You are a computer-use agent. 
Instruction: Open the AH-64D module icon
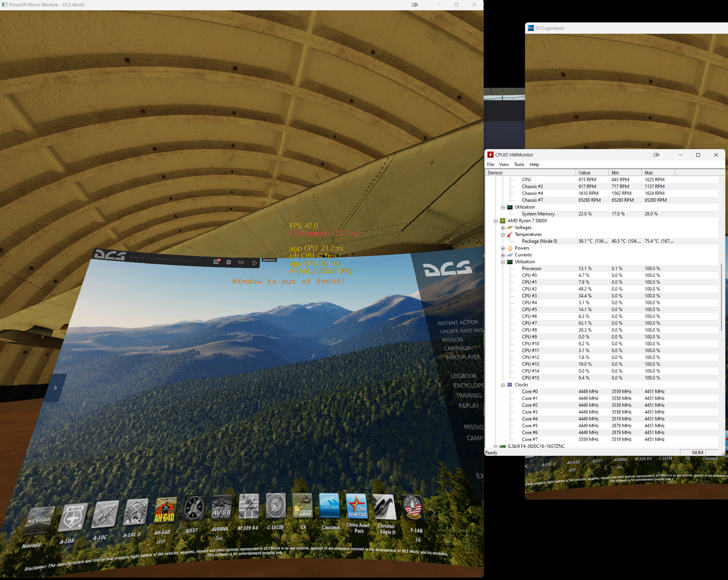pos(165,510)
